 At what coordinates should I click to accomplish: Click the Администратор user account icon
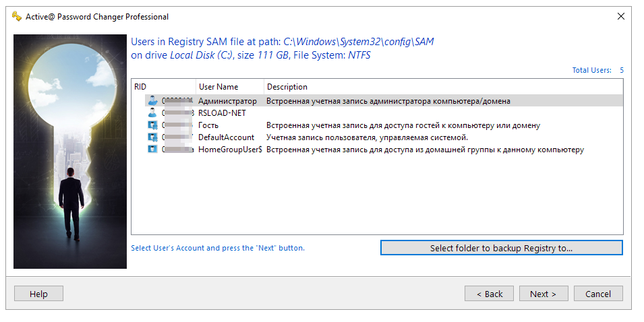(152, 101)
